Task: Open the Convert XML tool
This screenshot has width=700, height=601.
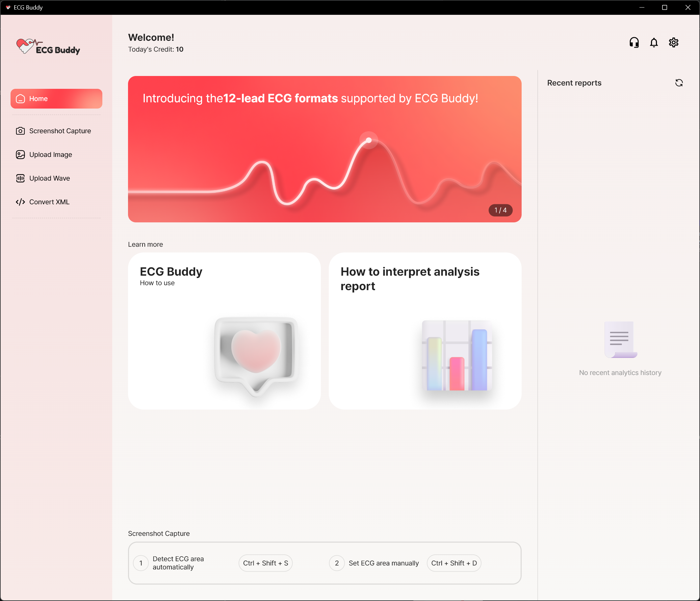Action: [49, 202]
